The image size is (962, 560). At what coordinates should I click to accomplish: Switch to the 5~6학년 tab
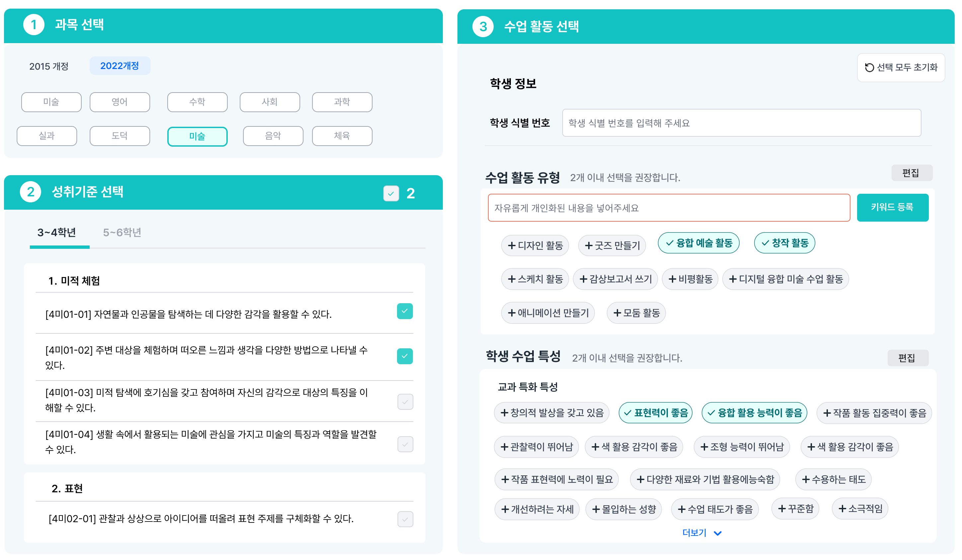click(122, 232)
